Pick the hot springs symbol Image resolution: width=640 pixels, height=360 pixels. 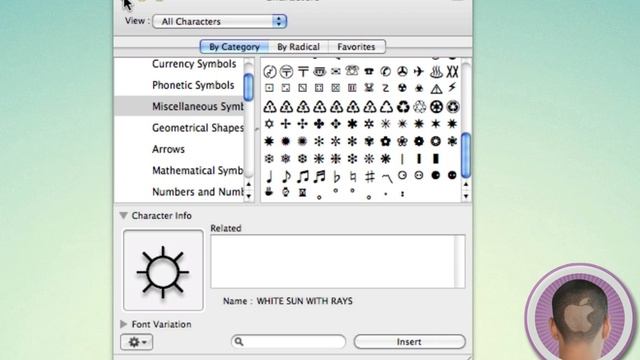pyautogui.click(x=436, y=71)
